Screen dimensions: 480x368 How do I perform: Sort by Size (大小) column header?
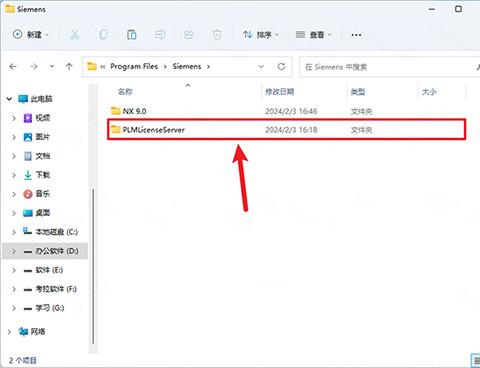click(x=429, y=92)
